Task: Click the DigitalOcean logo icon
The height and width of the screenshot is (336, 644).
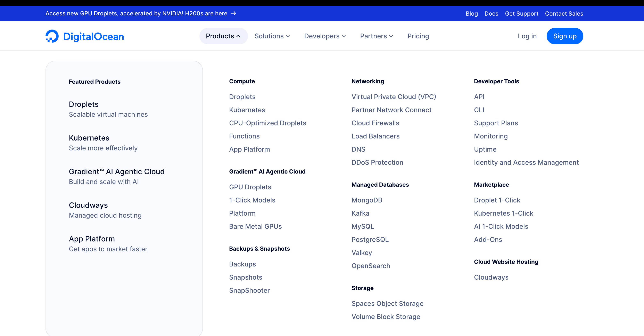Action: (x=52, y=36)
